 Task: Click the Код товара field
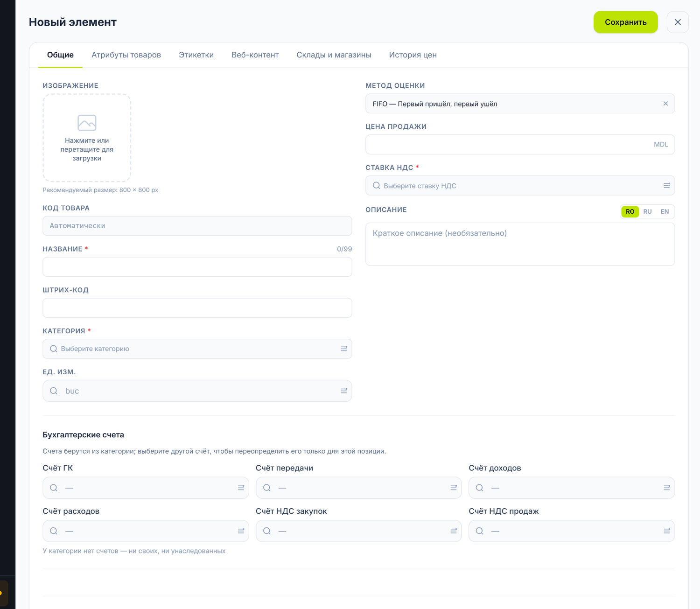tap(197, 226)
